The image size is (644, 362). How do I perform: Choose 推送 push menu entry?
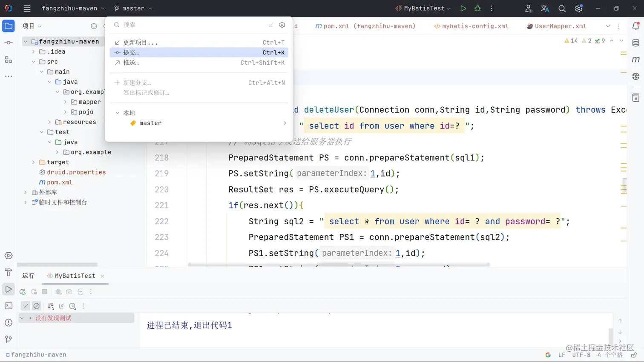[199, 63]
